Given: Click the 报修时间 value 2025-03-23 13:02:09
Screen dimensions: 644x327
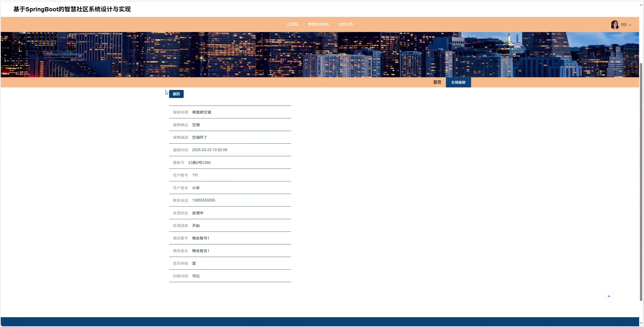Looking at the screenshot, I should click(x=210, y=150).
